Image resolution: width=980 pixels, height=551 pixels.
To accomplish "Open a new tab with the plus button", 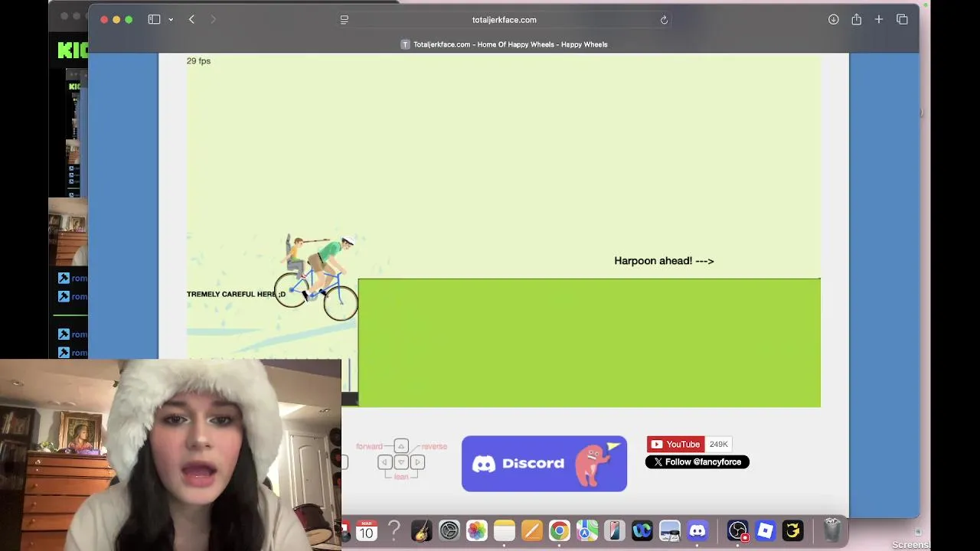I will [879, 19].
